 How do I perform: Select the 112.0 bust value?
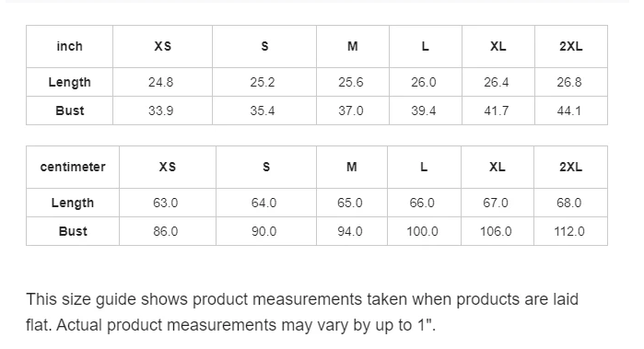[x=569, y=231]
